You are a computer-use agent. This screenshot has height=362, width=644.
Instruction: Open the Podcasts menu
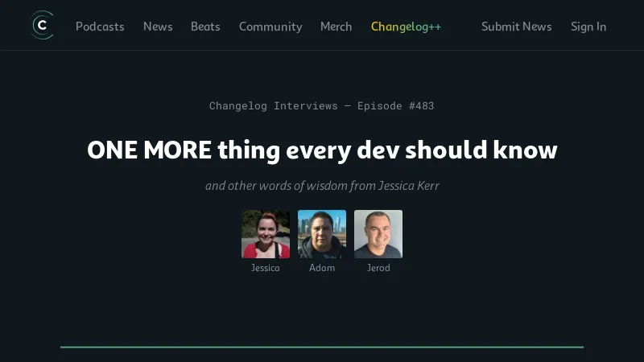[x=100, y=27]
